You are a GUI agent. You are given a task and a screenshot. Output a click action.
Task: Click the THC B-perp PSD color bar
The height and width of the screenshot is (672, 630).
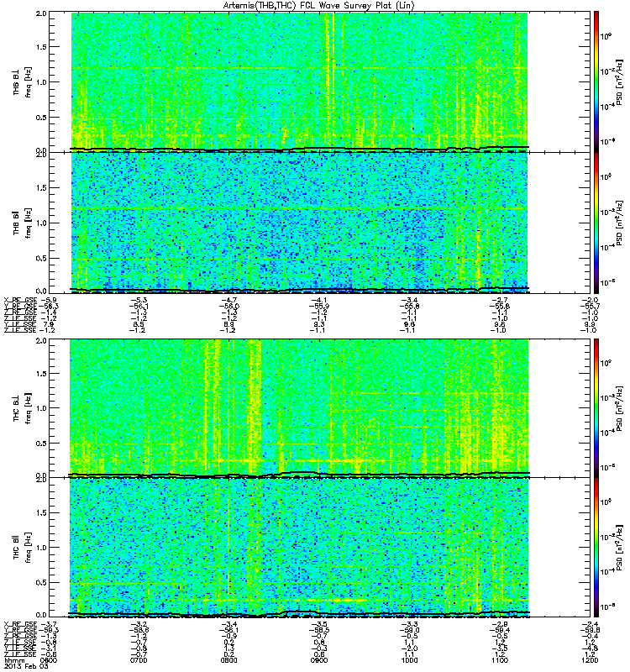click(x=596, y=407)
